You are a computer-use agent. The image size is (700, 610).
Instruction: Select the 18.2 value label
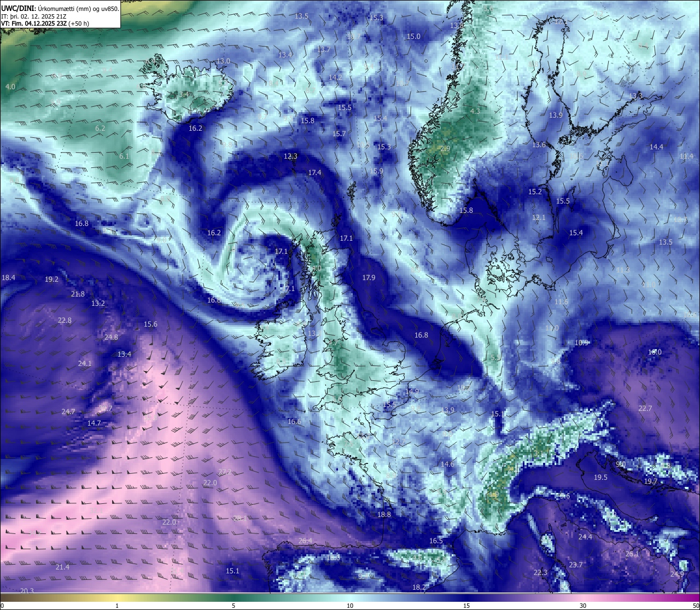pos(419,588)
